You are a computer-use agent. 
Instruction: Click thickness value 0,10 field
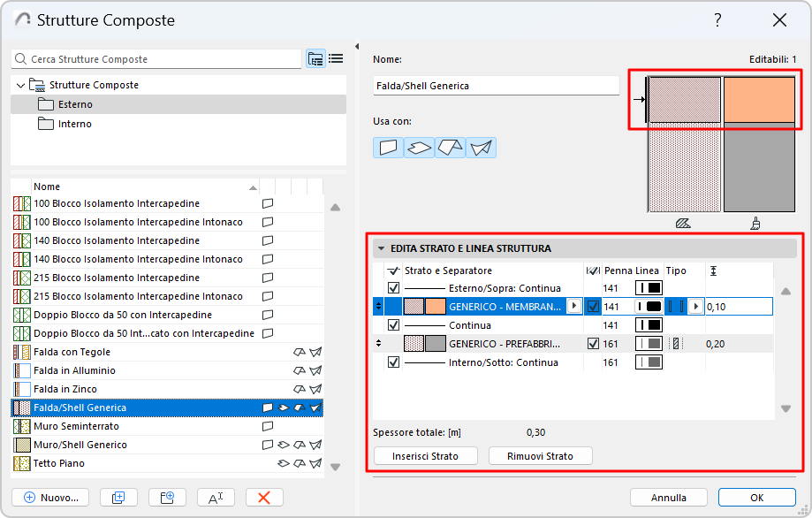click(x=739, y=307)
